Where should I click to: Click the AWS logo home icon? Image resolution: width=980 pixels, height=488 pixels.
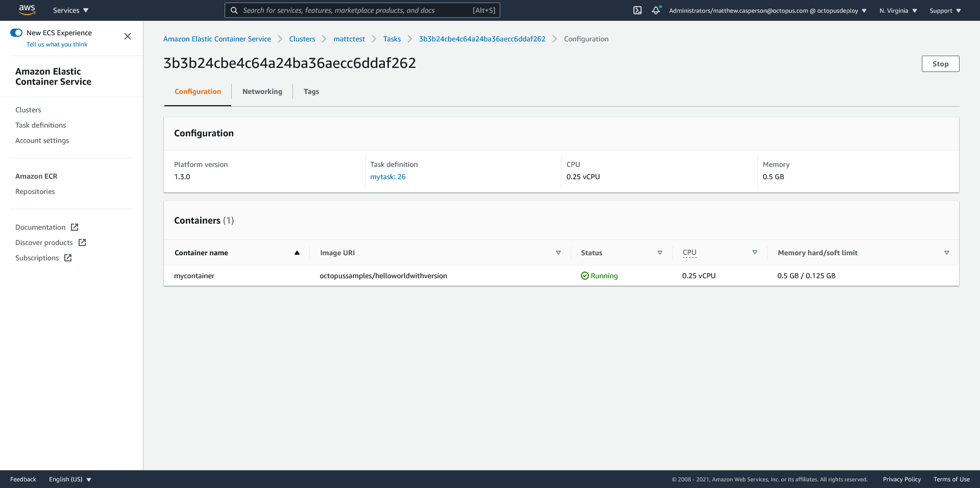click(27, 10)
